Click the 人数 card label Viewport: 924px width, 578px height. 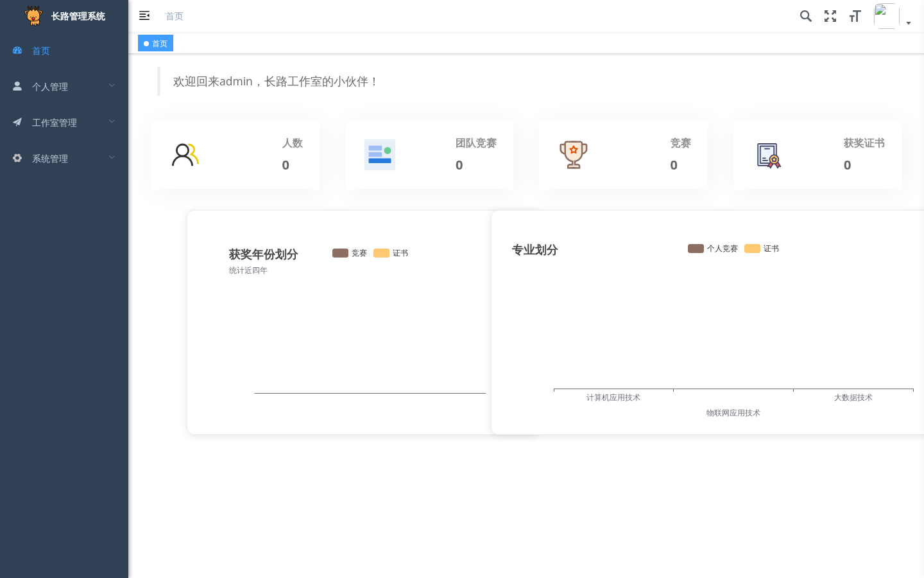click(x=293, y=143)
